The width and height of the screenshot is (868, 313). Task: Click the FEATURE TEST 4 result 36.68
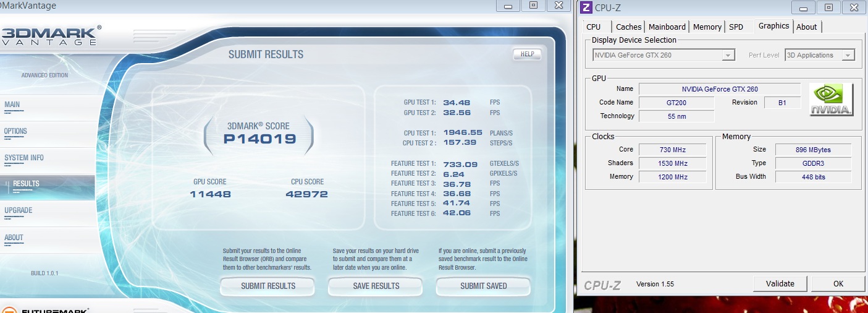(457, 194)
